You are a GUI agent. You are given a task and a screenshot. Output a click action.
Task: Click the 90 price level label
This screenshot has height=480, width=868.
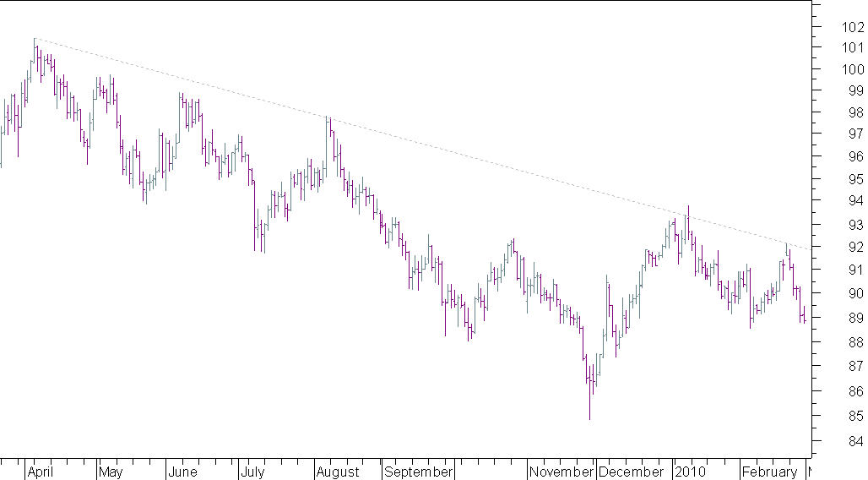(x=856, y=293)
